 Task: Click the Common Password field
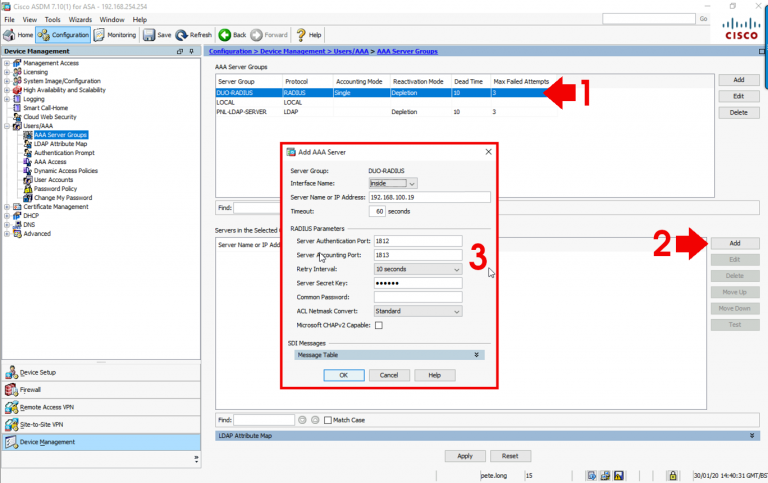pos(418,297)
